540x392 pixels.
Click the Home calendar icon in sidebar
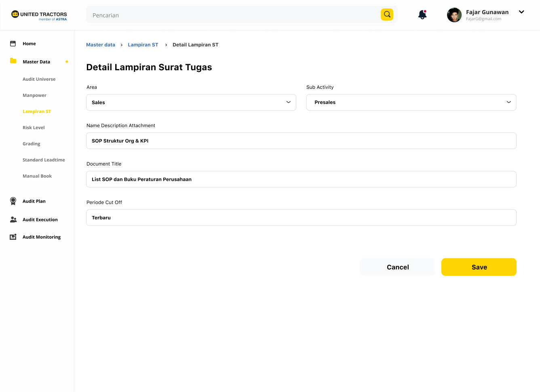point(13,44)
